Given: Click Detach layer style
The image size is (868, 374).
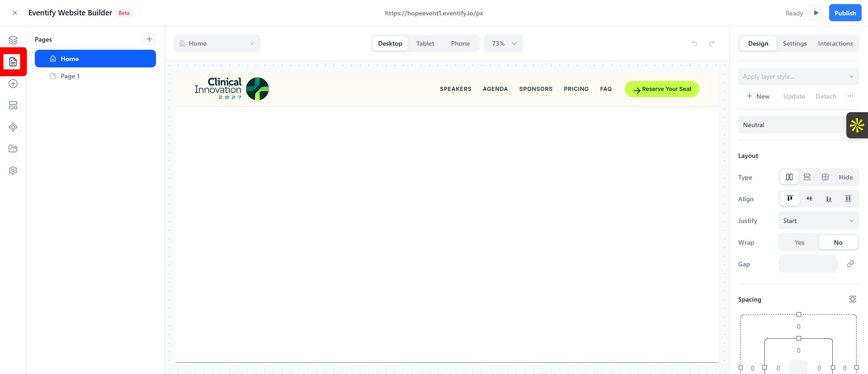Looking at the screenshot, I should [x=826, y=96].
